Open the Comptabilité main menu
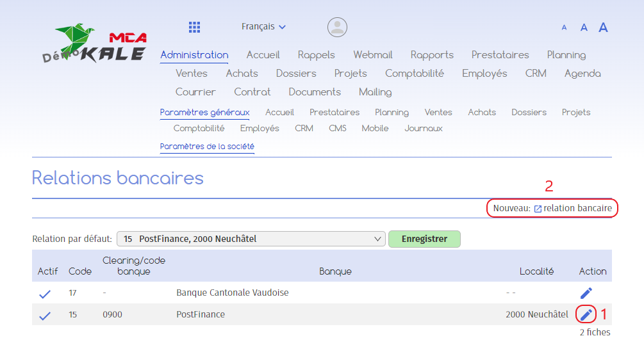The height and width of the screenshot is (345, 644). click(415, 74)
